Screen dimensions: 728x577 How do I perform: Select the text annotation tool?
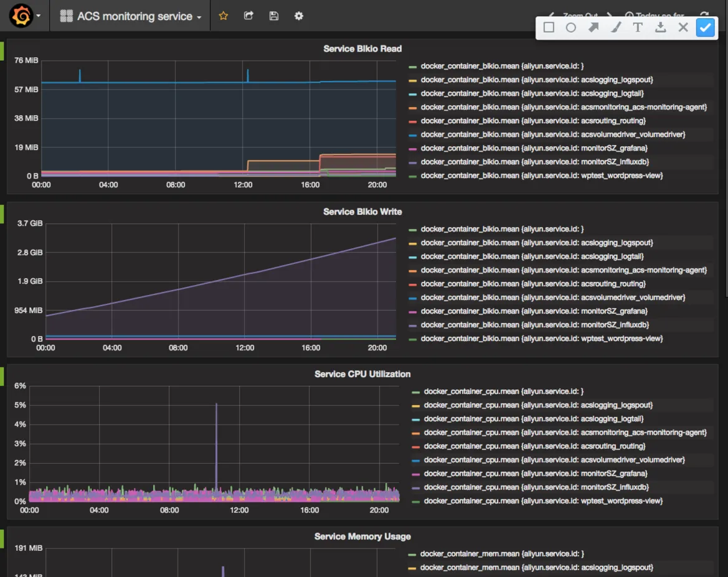tap(638, 27)
